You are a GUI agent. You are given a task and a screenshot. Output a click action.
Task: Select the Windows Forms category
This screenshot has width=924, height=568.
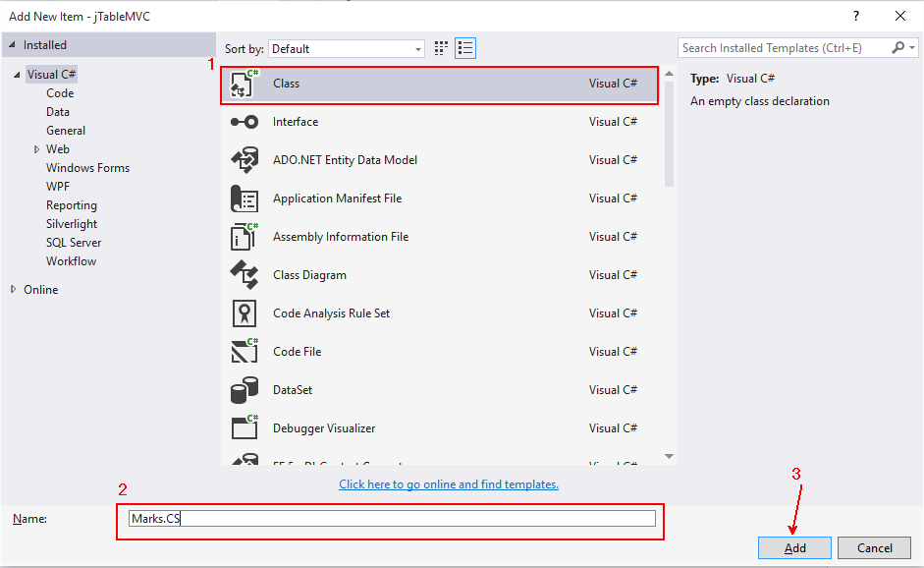(87, 168)
